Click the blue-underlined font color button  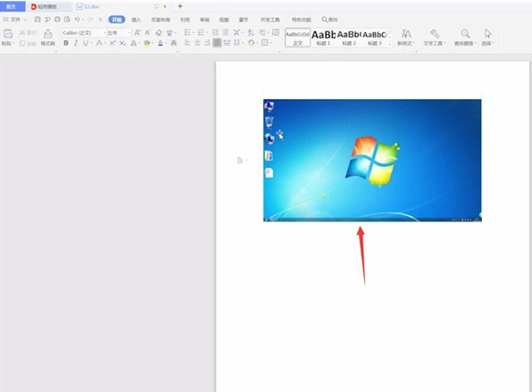click(x=160, y=43)
